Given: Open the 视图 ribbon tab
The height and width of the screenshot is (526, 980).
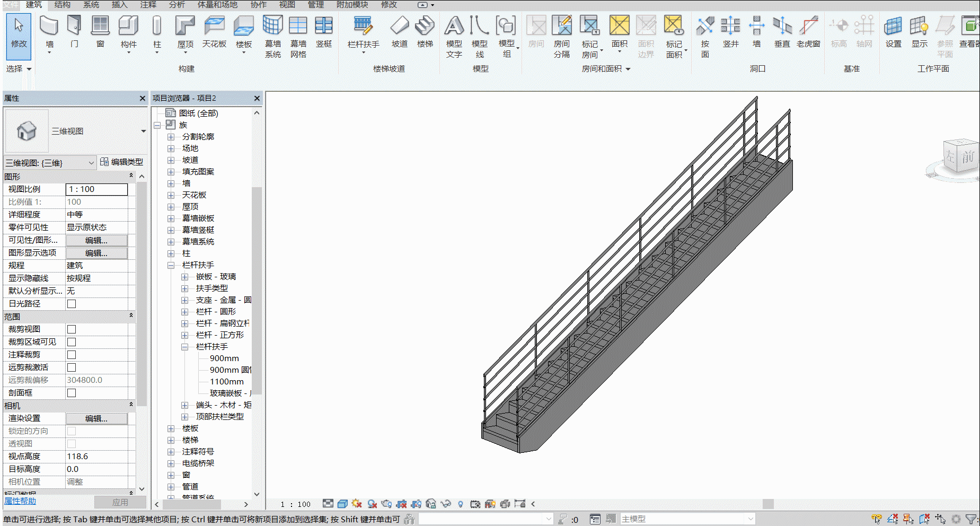Looking at the screenshot, I should (x=287, y=5).
